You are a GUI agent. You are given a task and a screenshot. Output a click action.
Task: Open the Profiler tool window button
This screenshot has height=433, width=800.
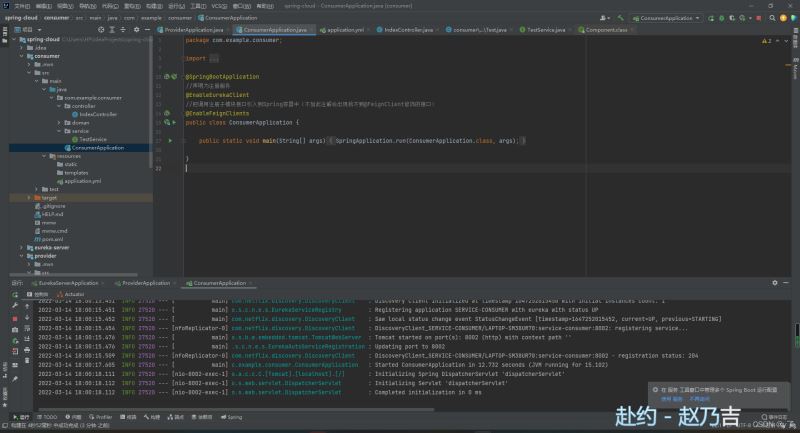(x=101, y=417)
